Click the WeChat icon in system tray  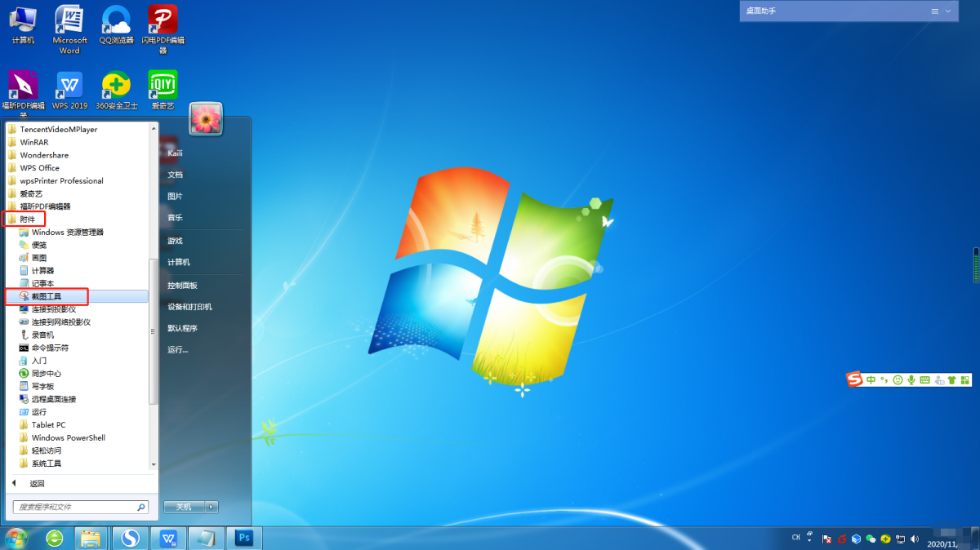[871, 539]
